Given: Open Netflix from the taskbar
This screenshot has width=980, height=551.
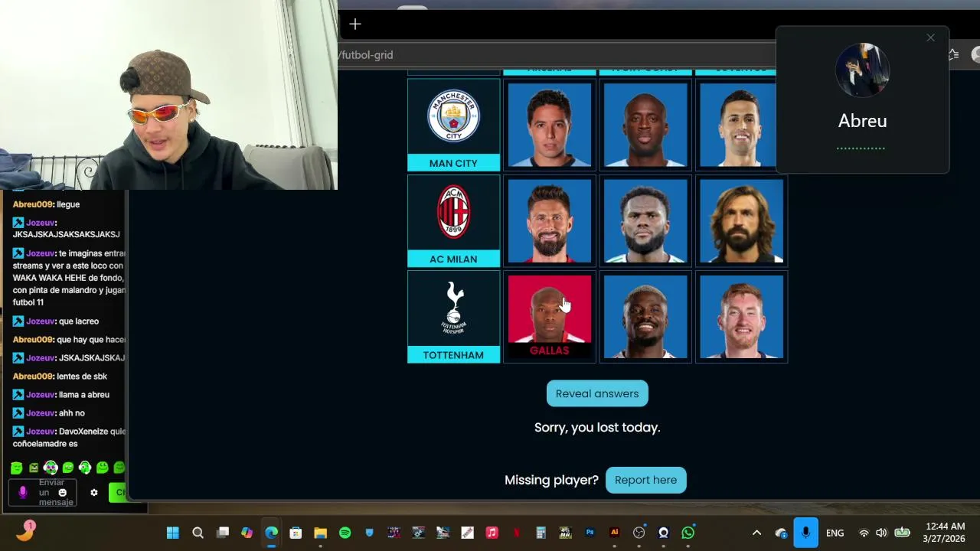Looking at the screenshot, I should tap(516, 533).
